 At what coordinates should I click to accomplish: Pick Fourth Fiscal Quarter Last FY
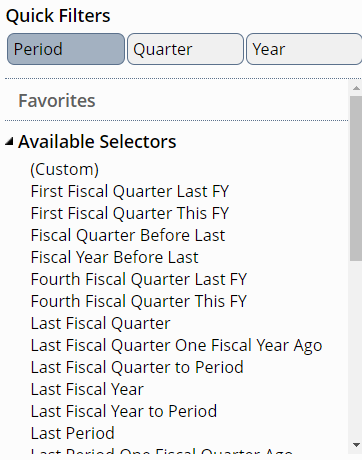[x=139, y=279]
